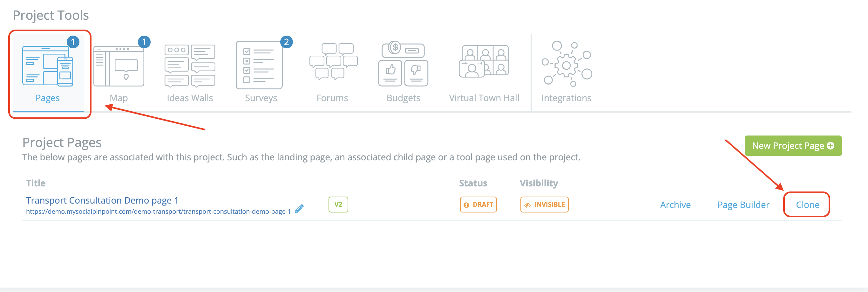Click the Title column header
Screen dimensions: 868x292
pyautogui.click(x=36, y=183)
